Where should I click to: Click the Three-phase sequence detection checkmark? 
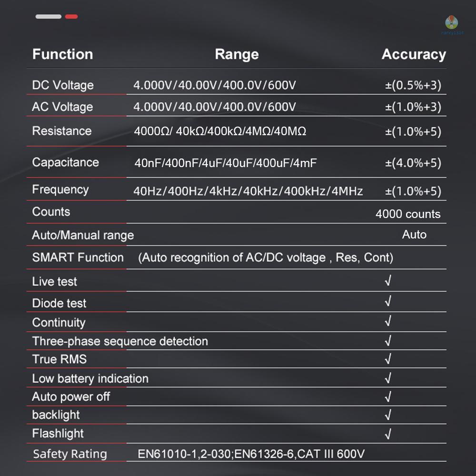coord(388,341)
